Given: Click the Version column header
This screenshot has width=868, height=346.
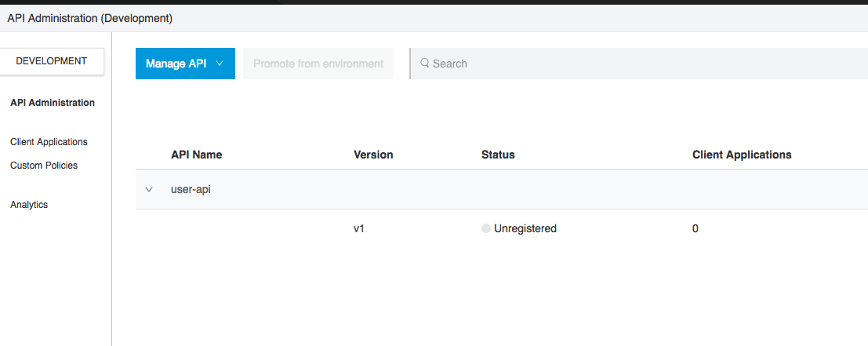Looking at the screenshot, I should pyautogui.click(x=373, y=155).
